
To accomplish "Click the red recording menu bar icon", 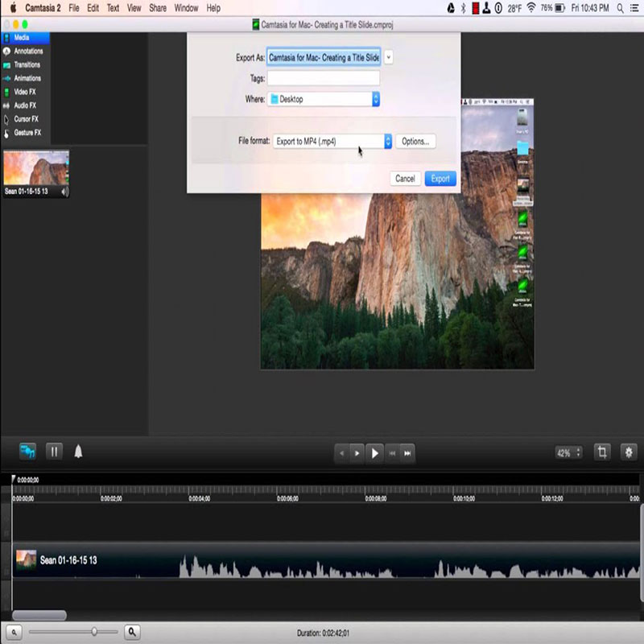I will [476, 8].
